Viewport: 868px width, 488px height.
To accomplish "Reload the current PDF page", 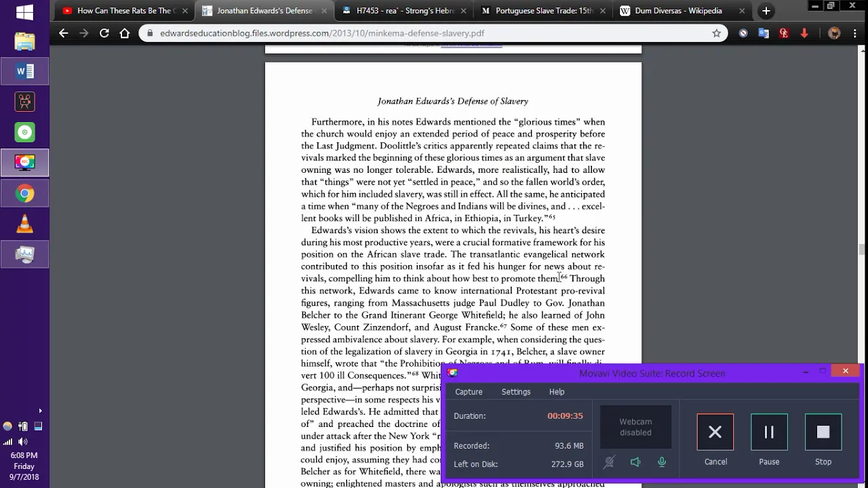I will coord(104,33).
